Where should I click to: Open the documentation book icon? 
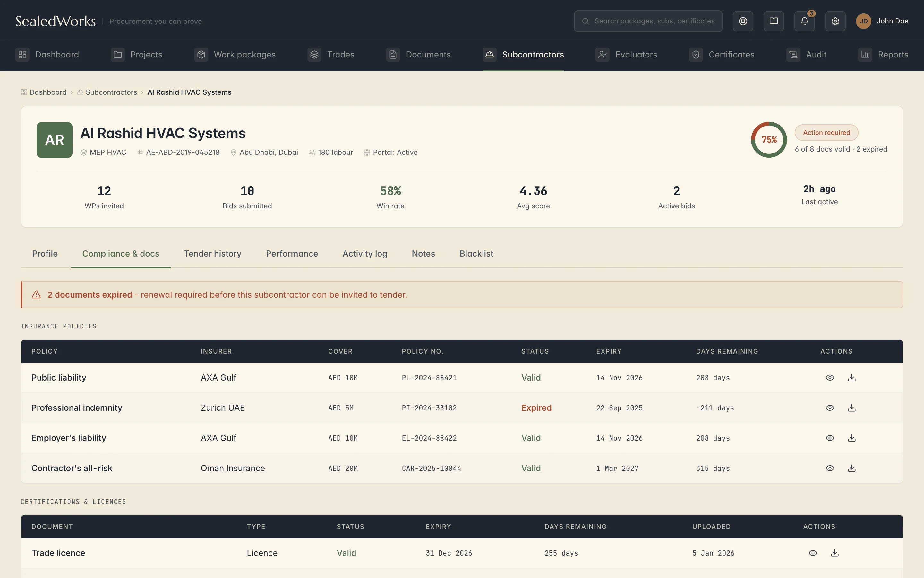coord(774,21)
